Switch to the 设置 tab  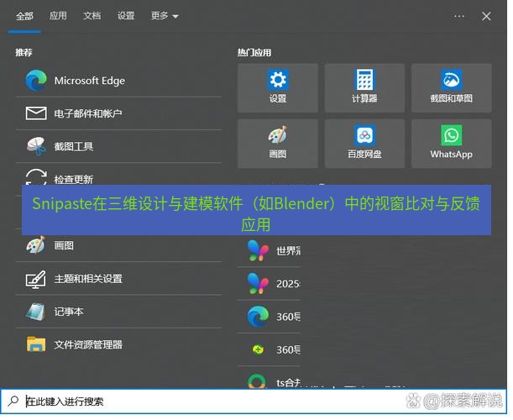point(126,16)
